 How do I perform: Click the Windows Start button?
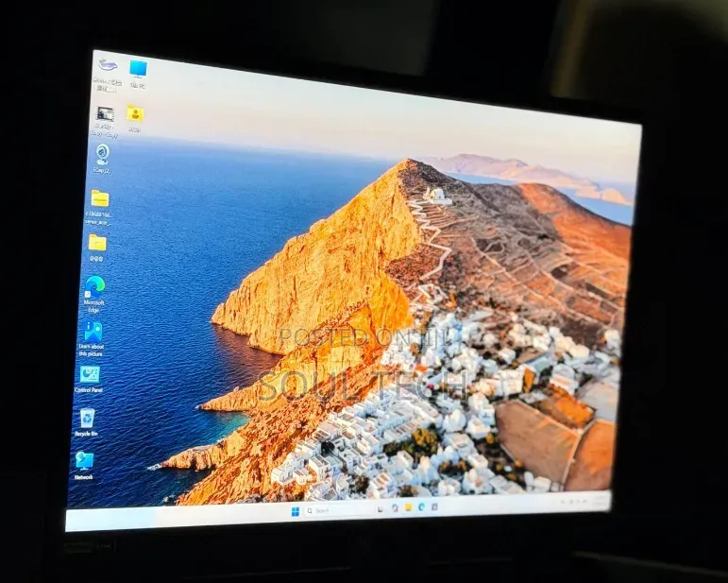pyautogui.click(x=296, y=511)
